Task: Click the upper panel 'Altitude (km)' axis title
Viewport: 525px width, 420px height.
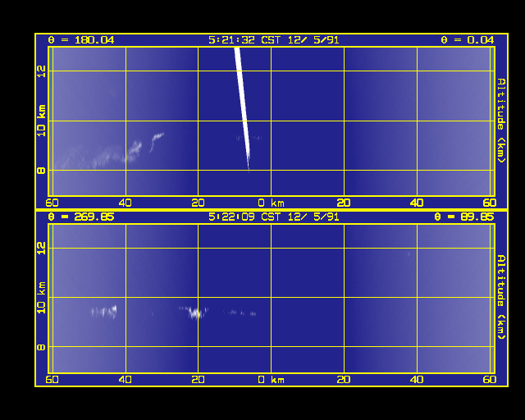Action: (x=501, y=121)
